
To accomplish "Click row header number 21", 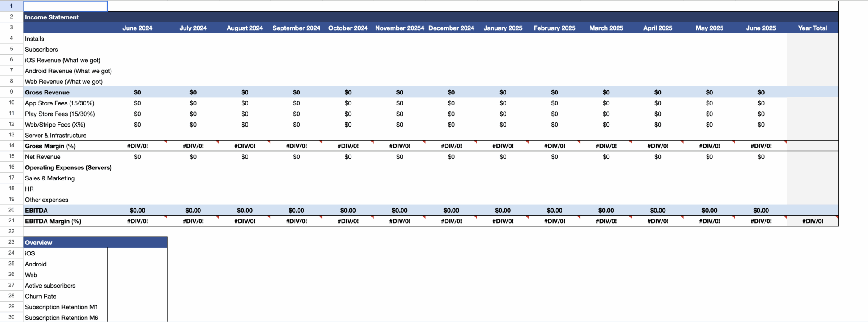I will pos(11,221).
